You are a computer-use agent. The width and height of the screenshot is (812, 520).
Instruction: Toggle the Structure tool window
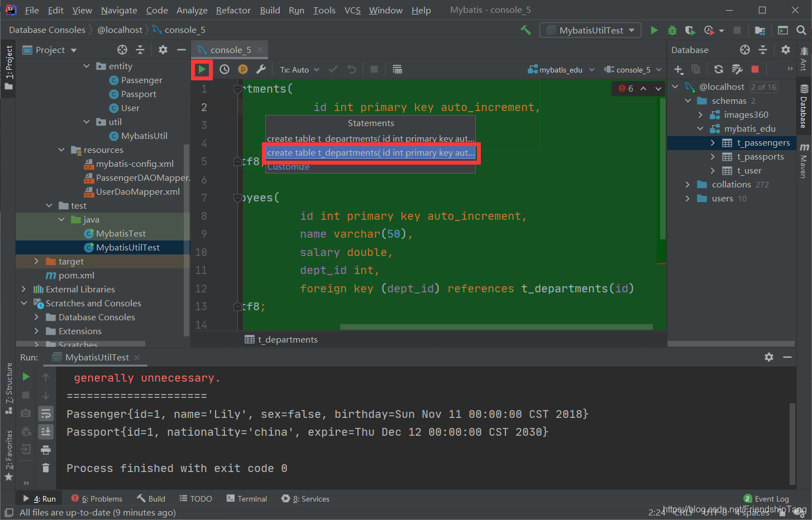[8, 388]
